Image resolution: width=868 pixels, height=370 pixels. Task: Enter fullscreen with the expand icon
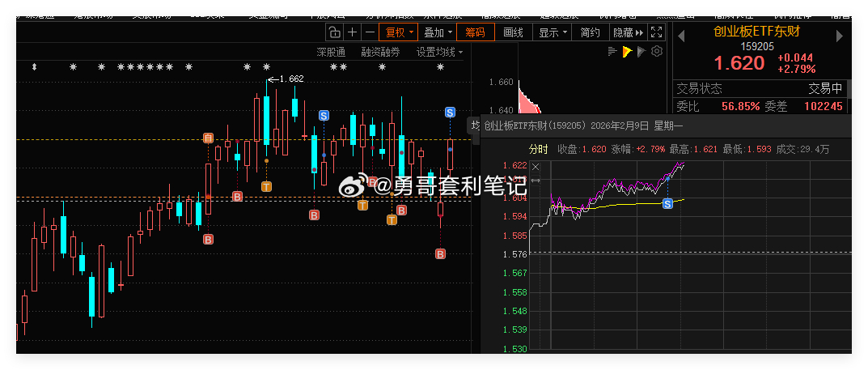[x=657, y=32]
